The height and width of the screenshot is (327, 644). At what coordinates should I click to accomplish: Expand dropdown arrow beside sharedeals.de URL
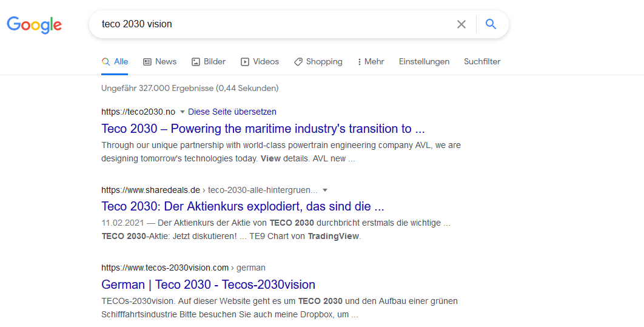325,190
